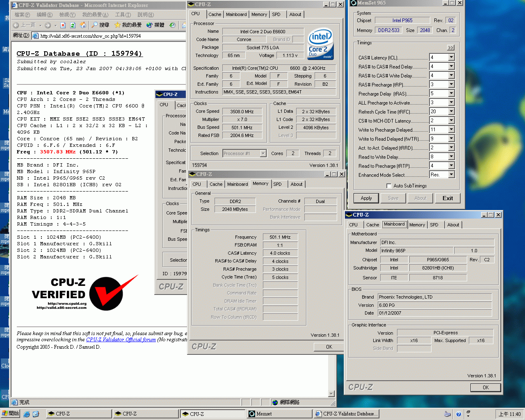Click the network device tray icon

pos(447,414)
